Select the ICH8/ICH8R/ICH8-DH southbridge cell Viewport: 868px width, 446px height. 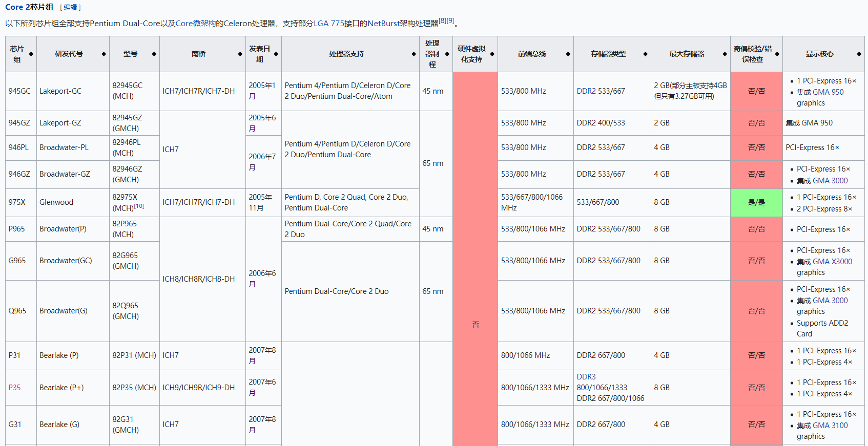[x=202, y=279]
